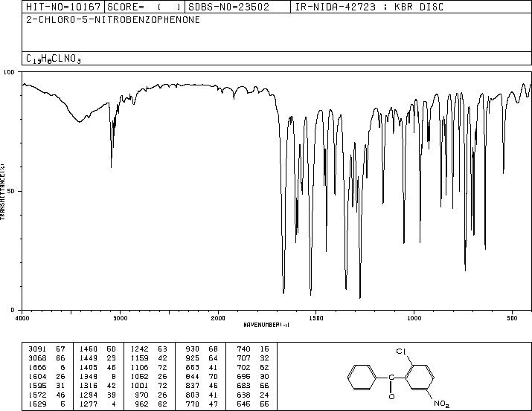
Task: Click the HIT-NO=10167 header field
Action: (x=63, y=7)
